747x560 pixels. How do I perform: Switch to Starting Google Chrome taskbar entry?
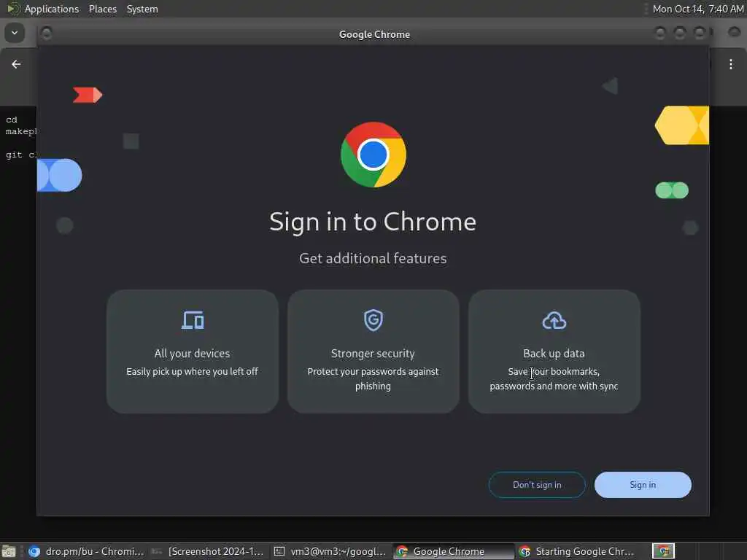click(x=576, y=551)
